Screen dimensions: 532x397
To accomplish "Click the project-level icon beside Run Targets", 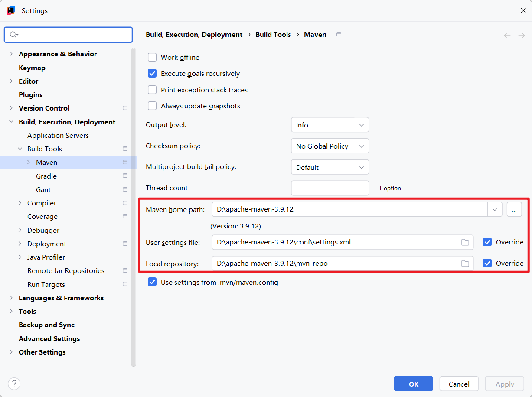I will click(125, 284).
